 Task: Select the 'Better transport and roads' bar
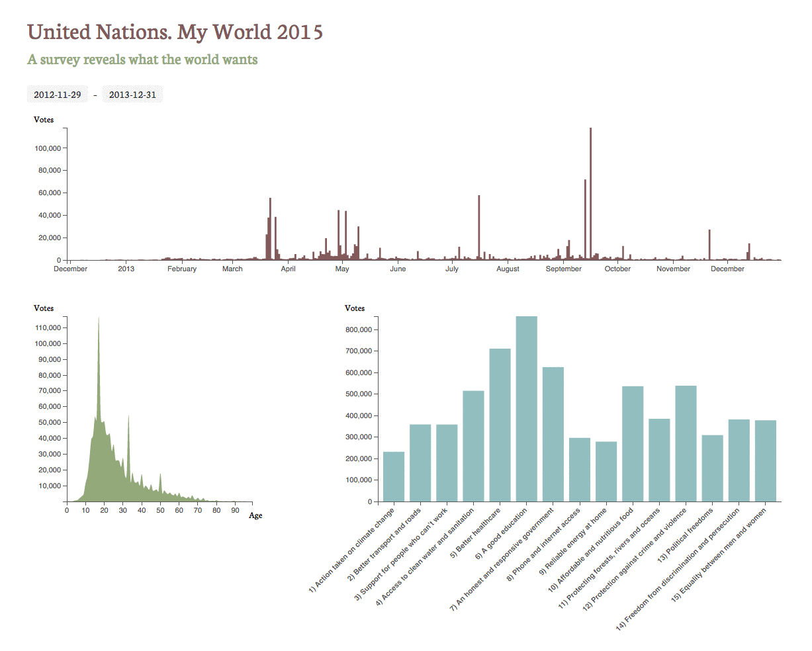coord(420,463)
